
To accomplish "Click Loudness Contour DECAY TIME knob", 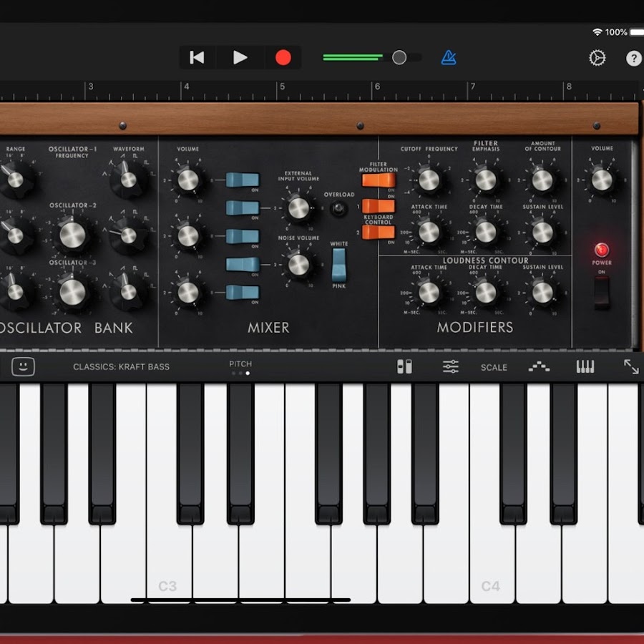I will 485,293.
